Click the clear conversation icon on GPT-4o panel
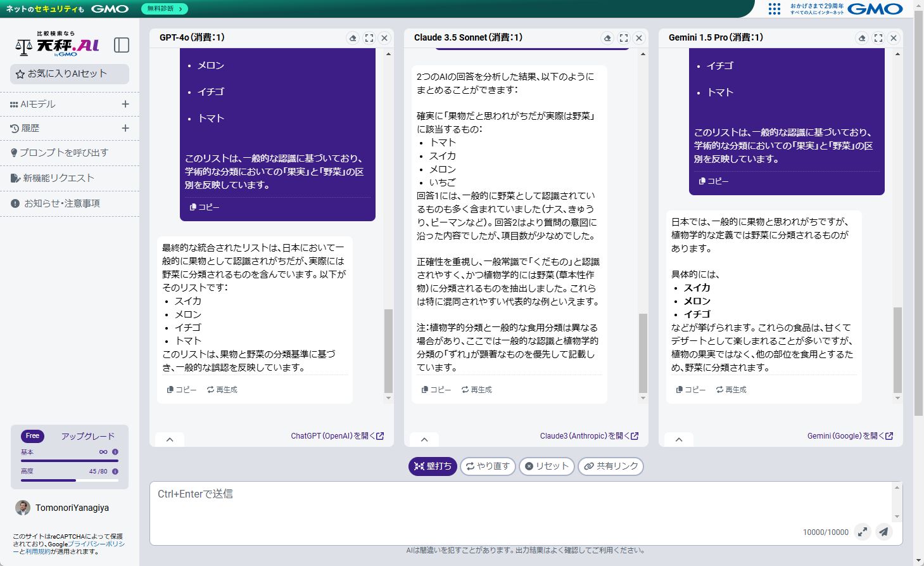This screenshot has height=566, width=924. click(x=353, y=37)
